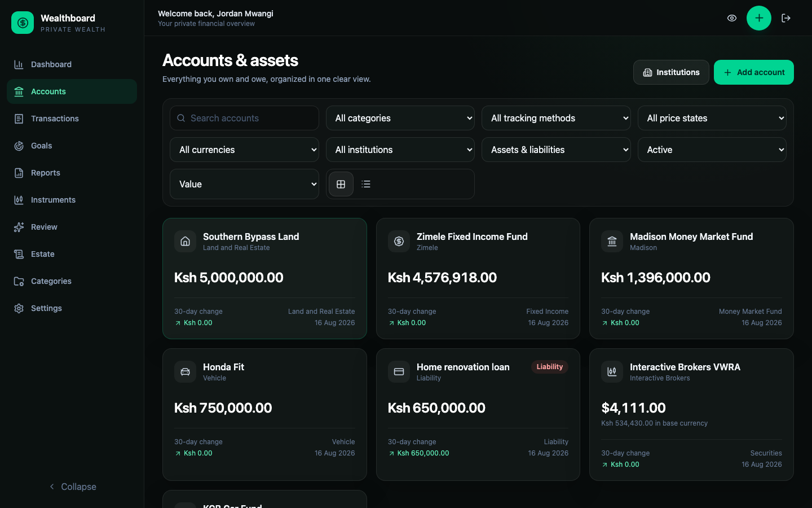Open the Review page
The image size is (812, 508).
[72, 227]
